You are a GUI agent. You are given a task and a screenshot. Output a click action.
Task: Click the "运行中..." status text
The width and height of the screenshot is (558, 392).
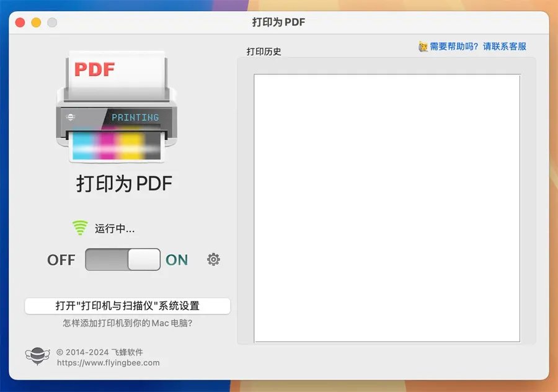tap(115, 229)
